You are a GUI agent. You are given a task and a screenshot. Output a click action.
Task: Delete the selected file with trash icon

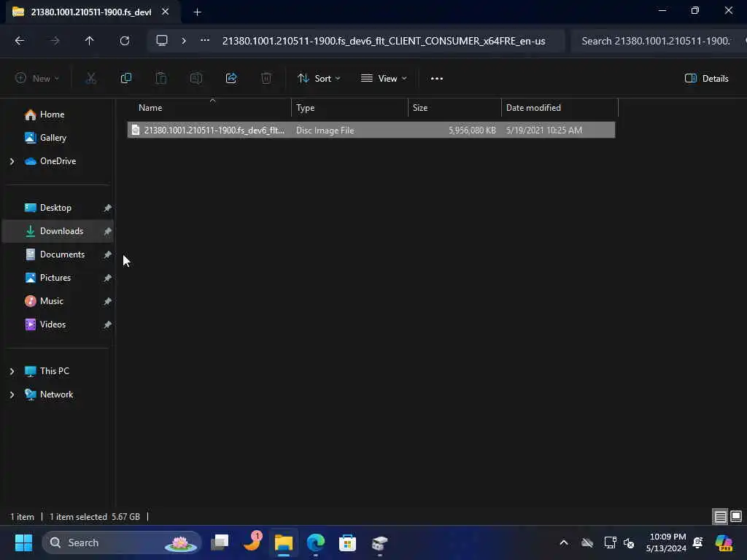coord(266,79)
